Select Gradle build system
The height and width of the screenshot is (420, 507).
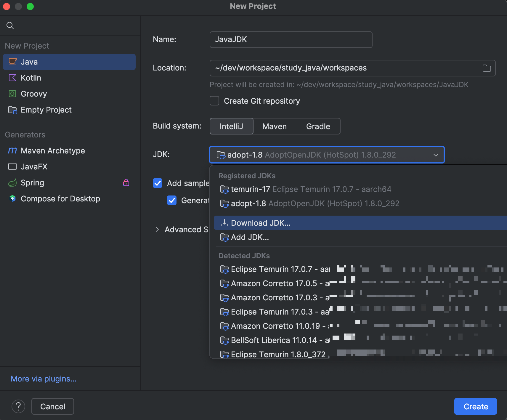318,126
